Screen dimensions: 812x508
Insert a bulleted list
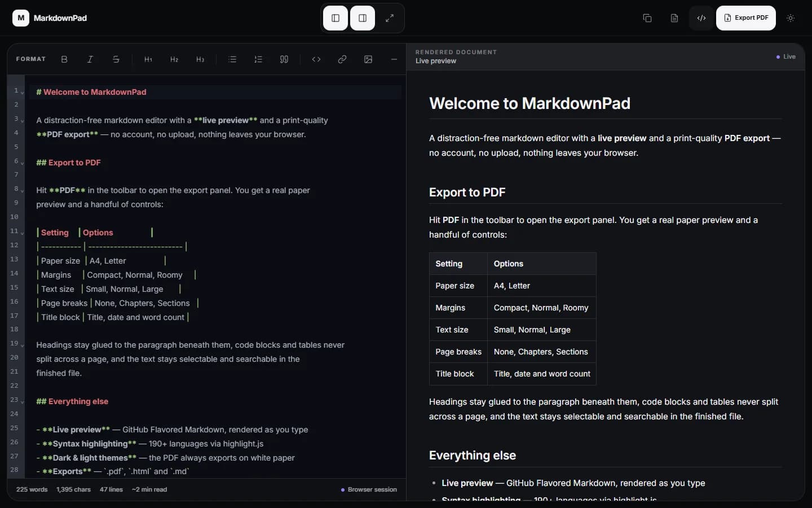click(232, 59)
